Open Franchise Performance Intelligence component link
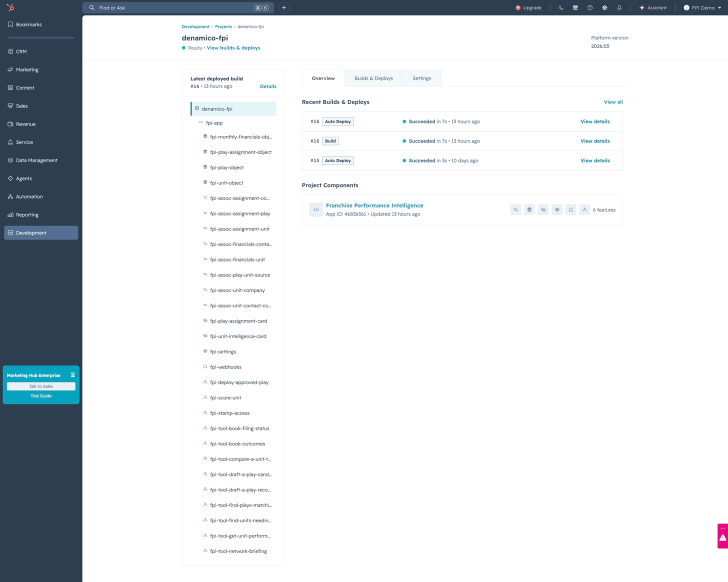 tap(374, 205)
